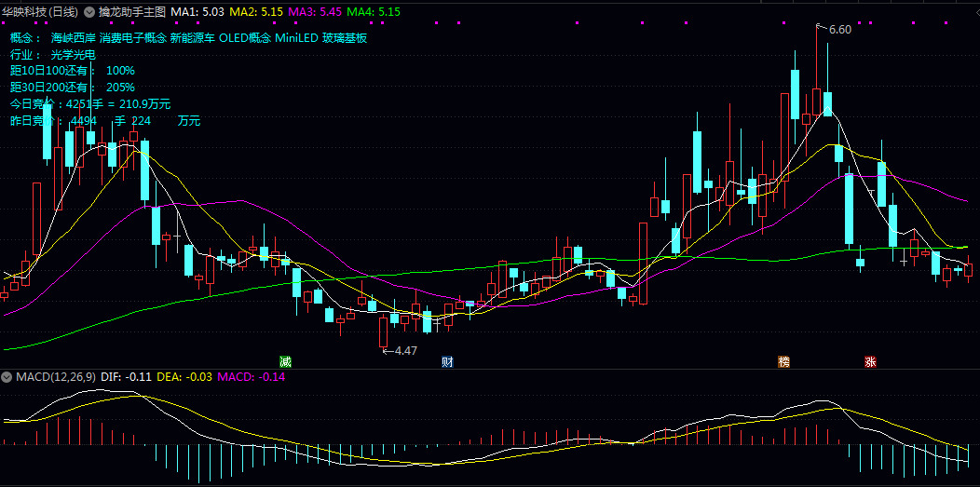Image resolution: width=980 pixels, height=487 pixels.
Task: Click the 擒龙助手主图 indicator name
Action: pos(130,12)
